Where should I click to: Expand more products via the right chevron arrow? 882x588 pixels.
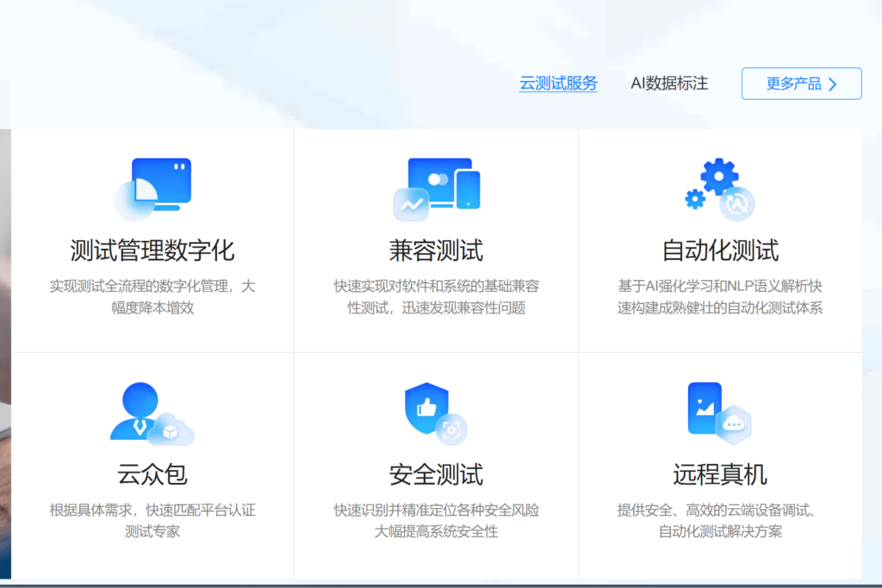(832, 84)
